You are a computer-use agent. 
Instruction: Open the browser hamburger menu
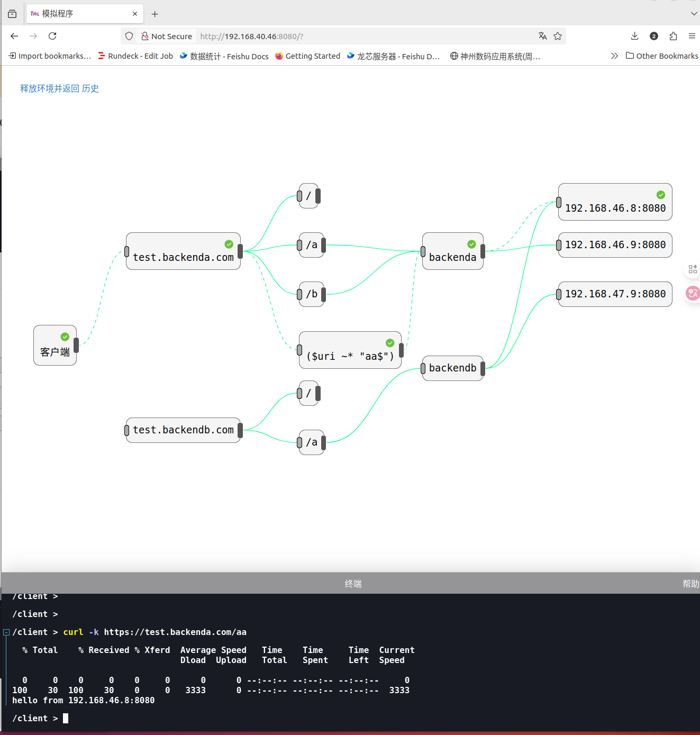pos(692,36)
